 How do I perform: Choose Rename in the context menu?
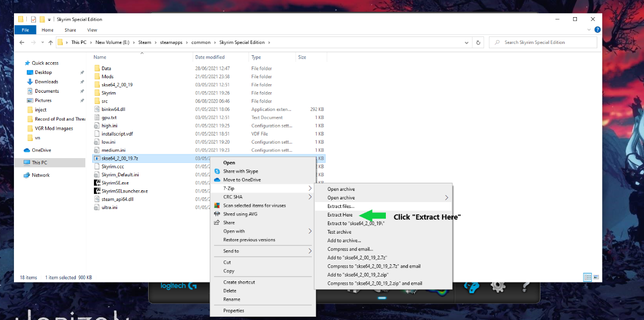click(x=231, y=299)
